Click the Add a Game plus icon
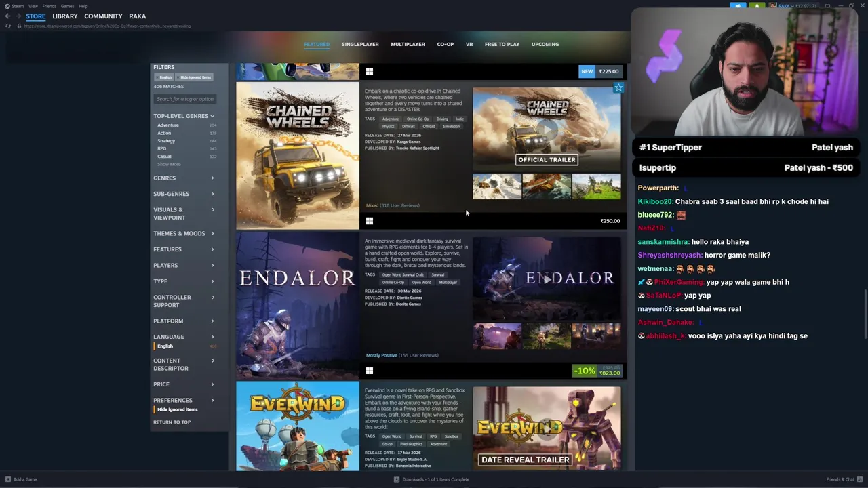 [x=7, y=479]
